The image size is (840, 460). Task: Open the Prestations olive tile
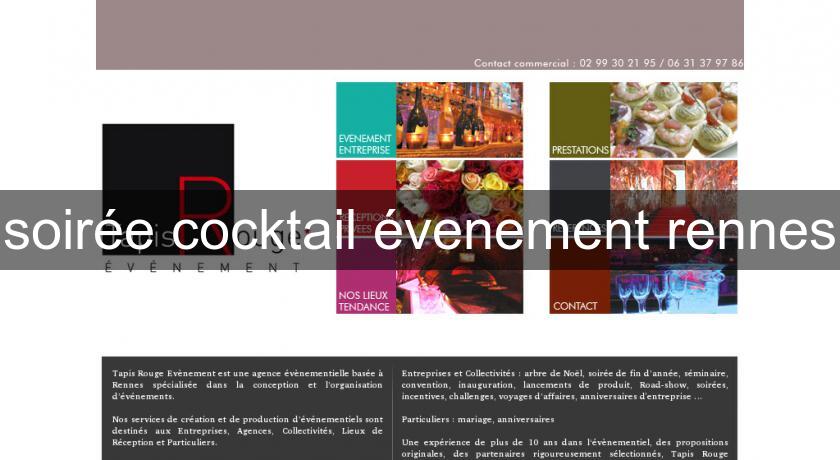580,120
